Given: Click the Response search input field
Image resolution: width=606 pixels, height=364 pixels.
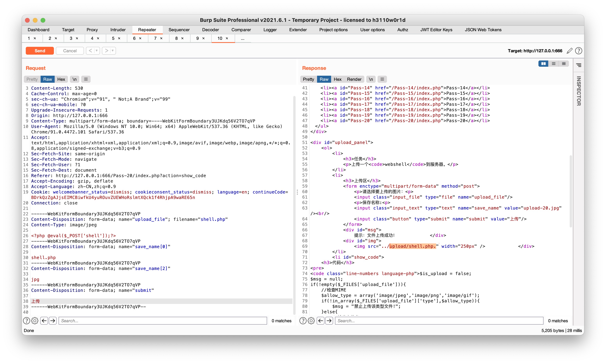Looking at the screenshot, I should [x=439, y=320].
